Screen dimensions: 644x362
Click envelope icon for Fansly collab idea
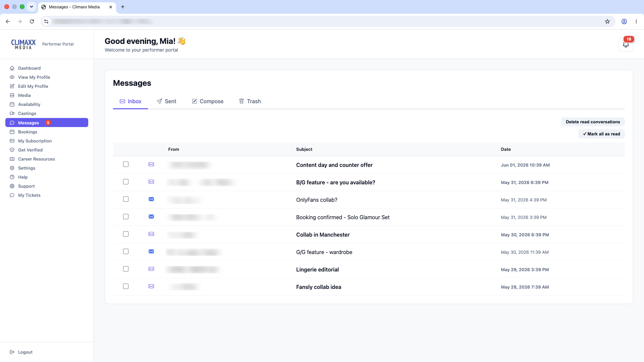(x=151, y=286)
